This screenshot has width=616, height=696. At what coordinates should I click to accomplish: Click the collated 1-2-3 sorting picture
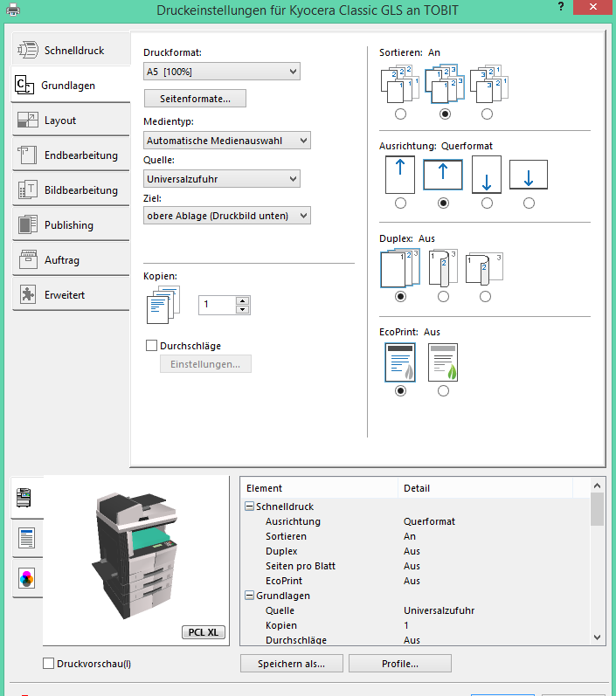coord(445,84)
